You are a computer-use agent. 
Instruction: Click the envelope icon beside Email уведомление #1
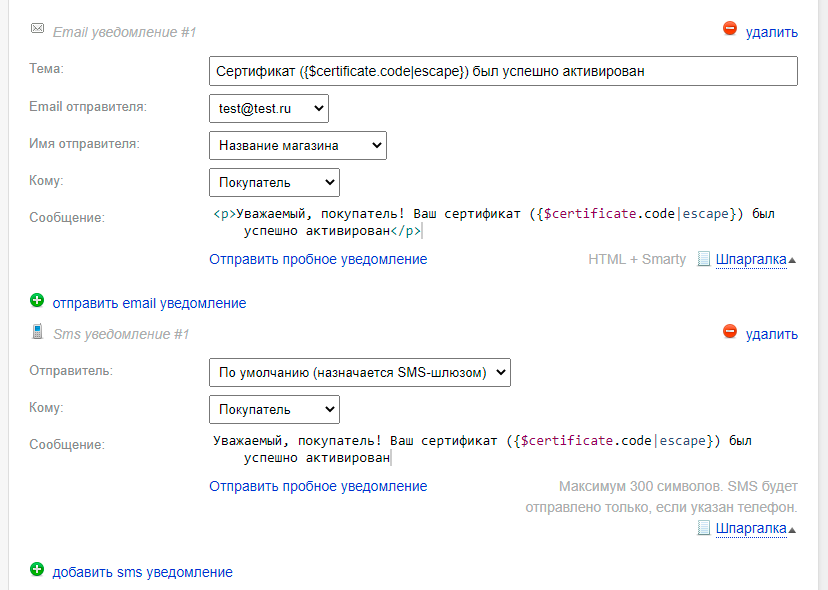point(37,28)
